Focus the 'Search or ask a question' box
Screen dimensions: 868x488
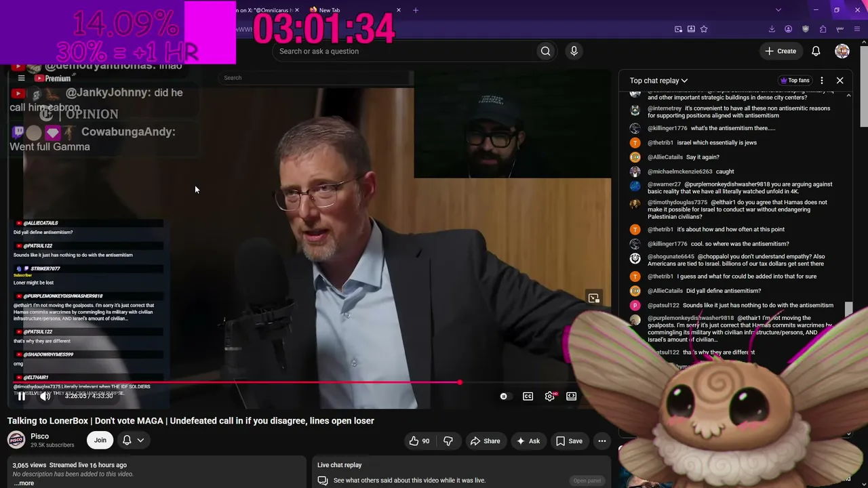click(403, 51)
